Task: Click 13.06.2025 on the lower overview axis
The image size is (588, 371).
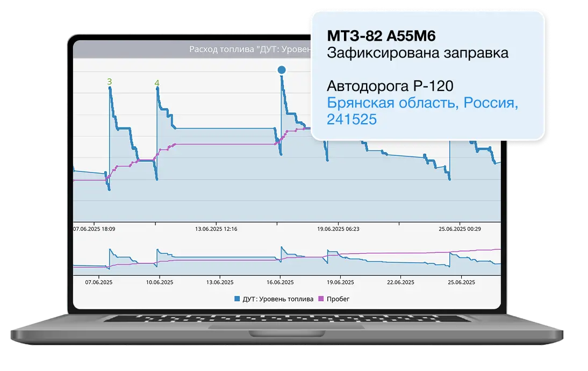Action: (x=220, y=282)
